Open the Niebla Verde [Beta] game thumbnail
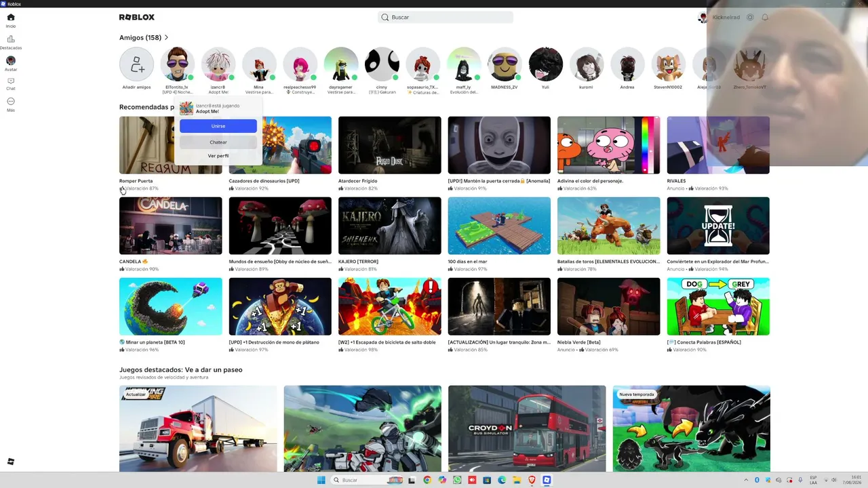Image resolution: width=868 pixels, height=488 pixels. (609, 306)
